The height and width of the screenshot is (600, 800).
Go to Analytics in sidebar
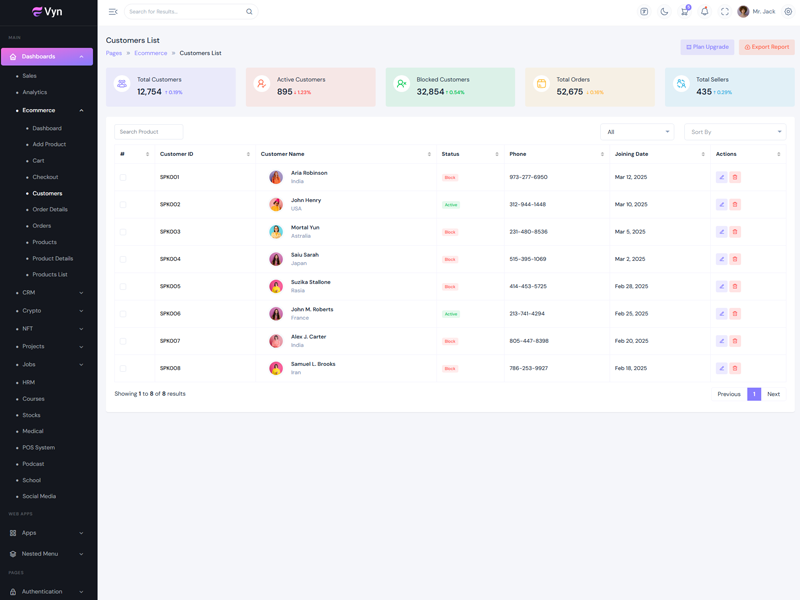point(35,92)
